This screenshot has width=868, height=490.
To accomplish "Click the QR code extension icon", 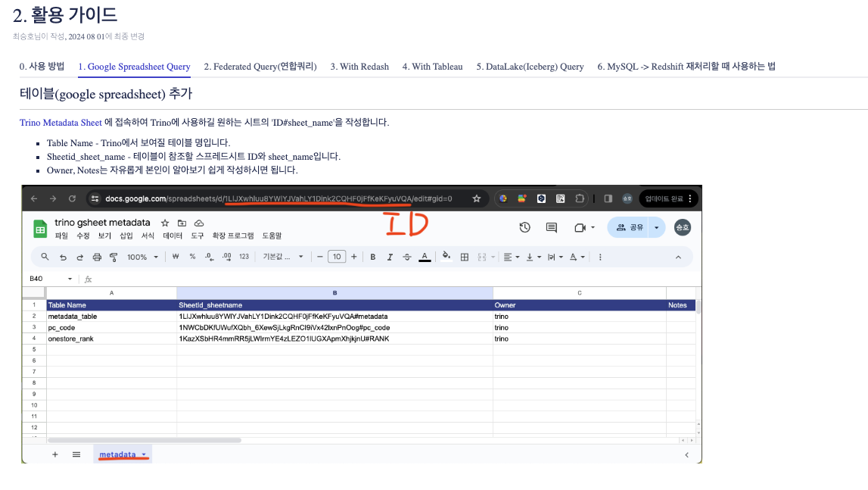I will coord(560,198).
